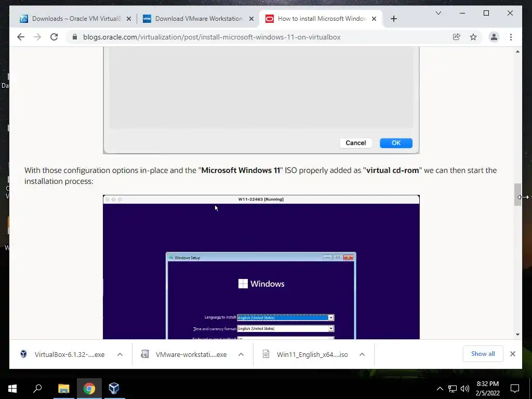Click OK in the article dialog image
Image resolution: width=532 pixels, height=399 pixels.
pos(396,143)
